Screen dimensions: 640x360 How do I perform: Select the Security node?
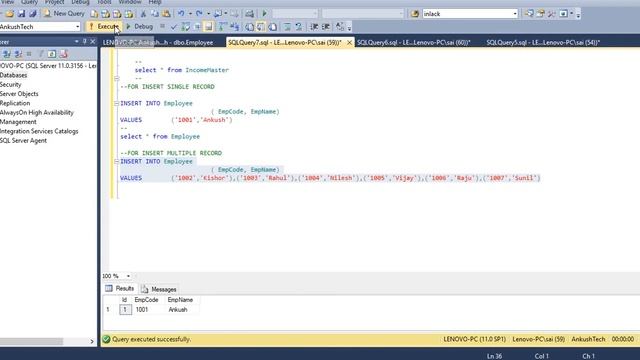click(11, 84)
